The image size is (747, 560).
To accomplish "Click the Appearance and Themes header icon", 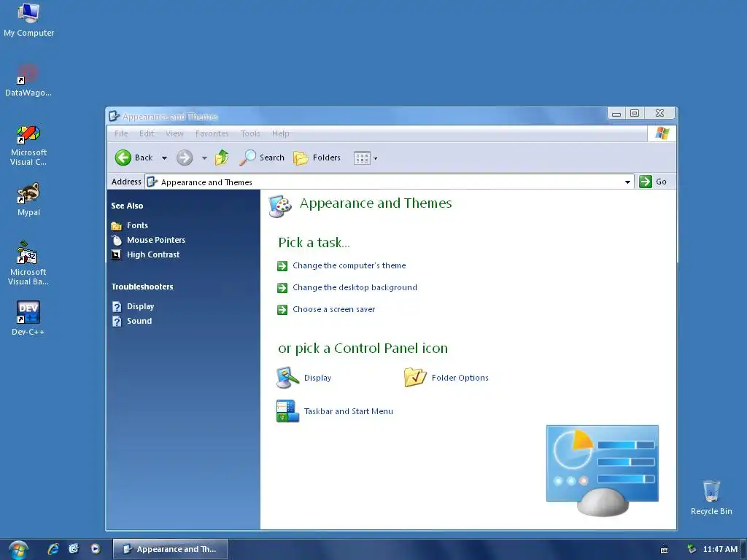I will point(280,206).
